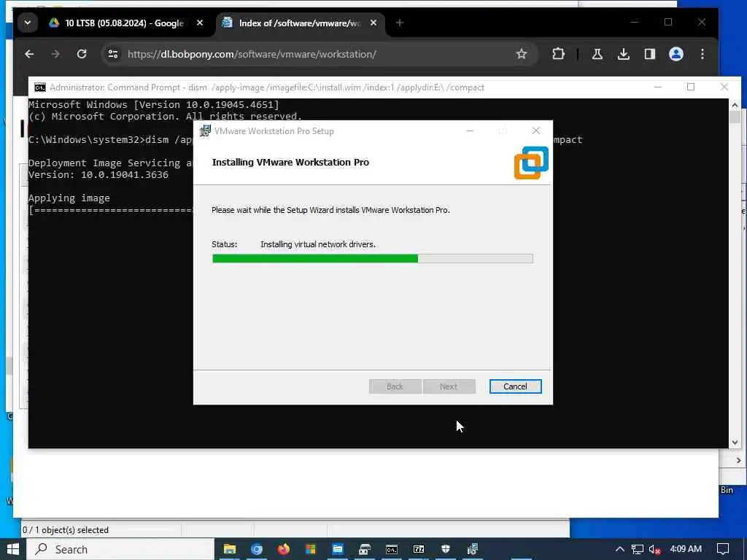Toggle Chrome side panel
The width and height of the screenshot is (747, 560).
650,54
